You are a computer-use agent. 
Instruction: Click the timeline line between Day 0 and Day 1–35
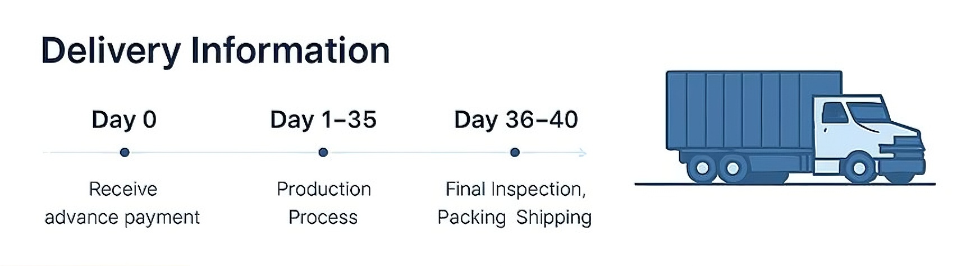coord(224,153)
